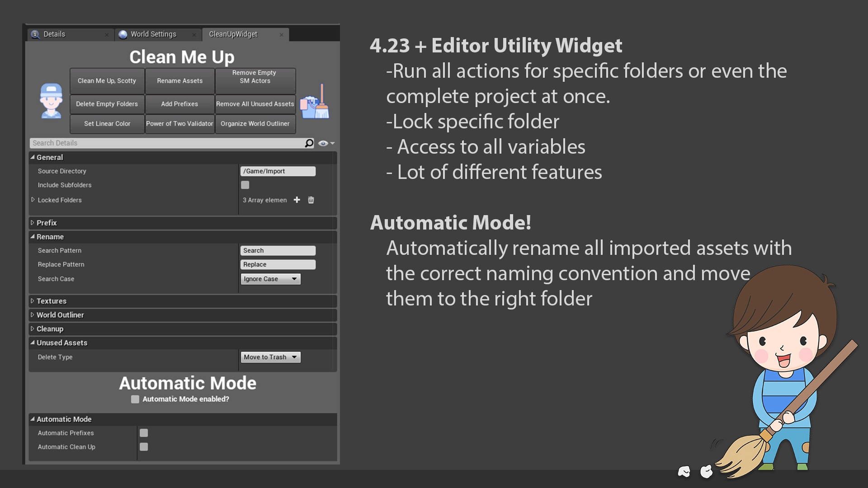This screenshot has width=868, height=488.
Task: Toggle Automatic Mode enabled checkbox
Action: pos(135,399)
